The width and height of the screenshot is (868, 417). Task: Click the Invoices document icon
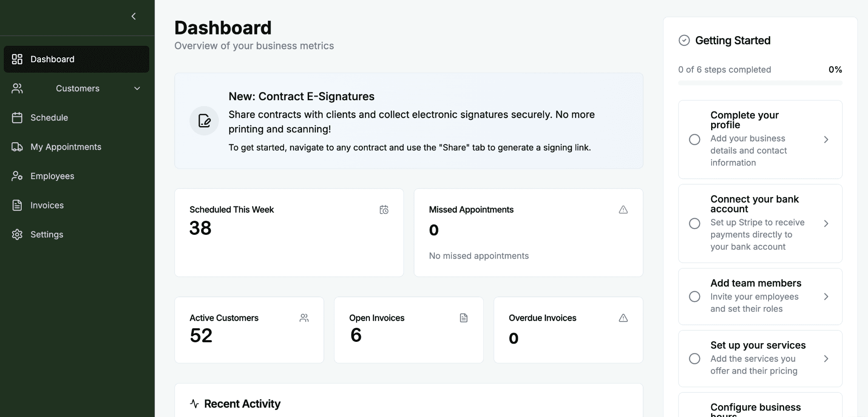[x=17, y=205]
